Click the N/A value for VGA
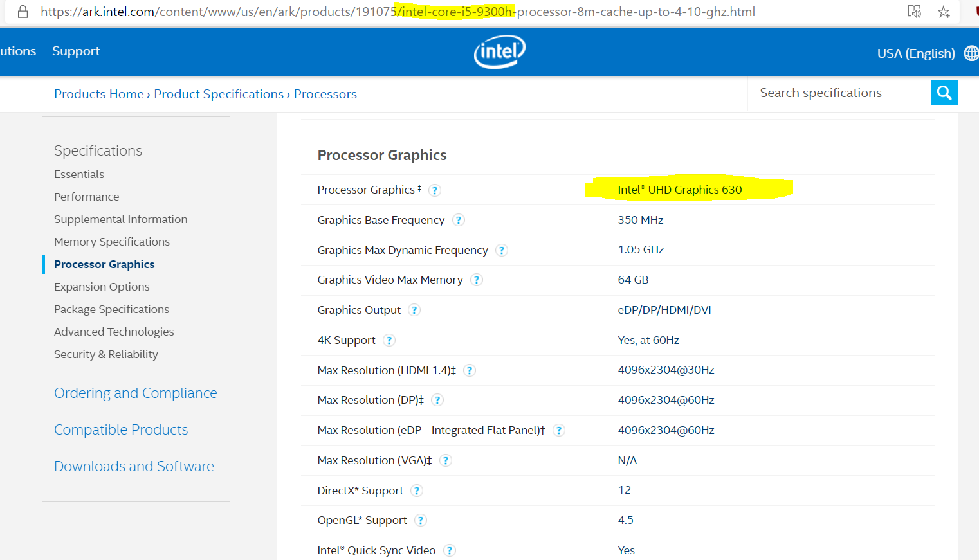The image size is (979, 560). tap(627, 460)
